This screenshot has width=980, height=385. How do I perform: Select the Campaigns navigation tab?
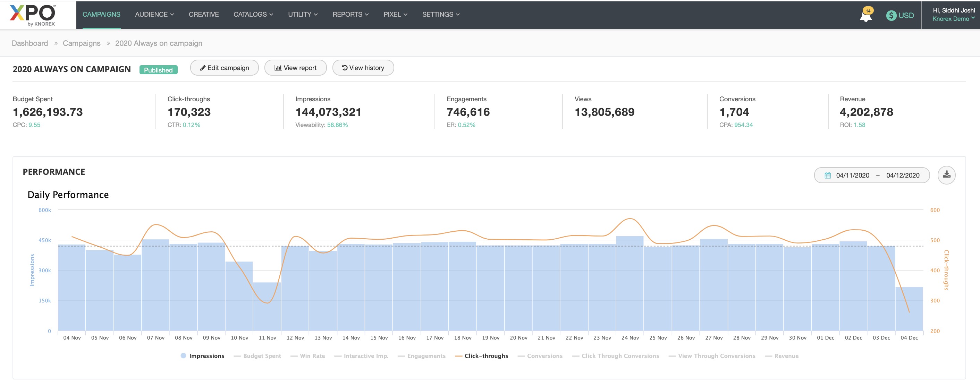pos(101,15)
